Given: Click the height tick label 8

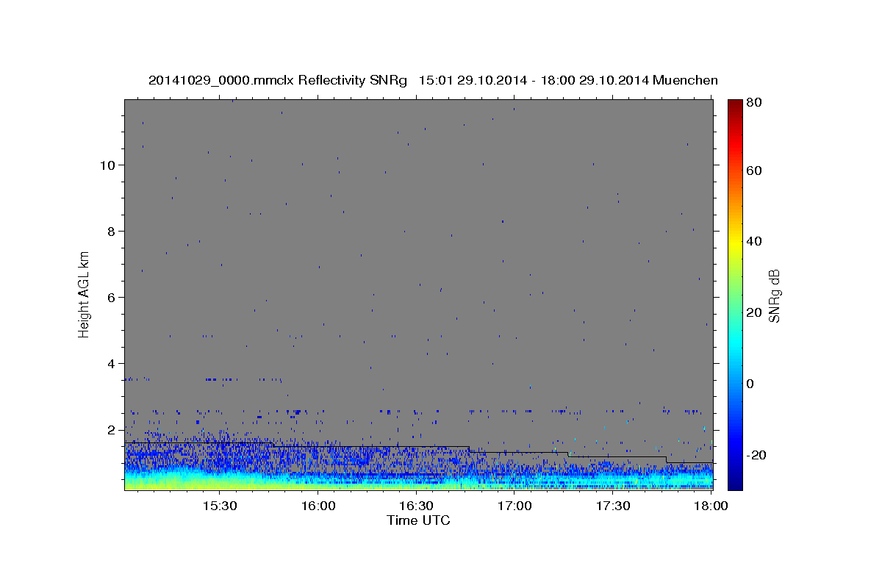Looking at the screenshot, I should 112,231.
